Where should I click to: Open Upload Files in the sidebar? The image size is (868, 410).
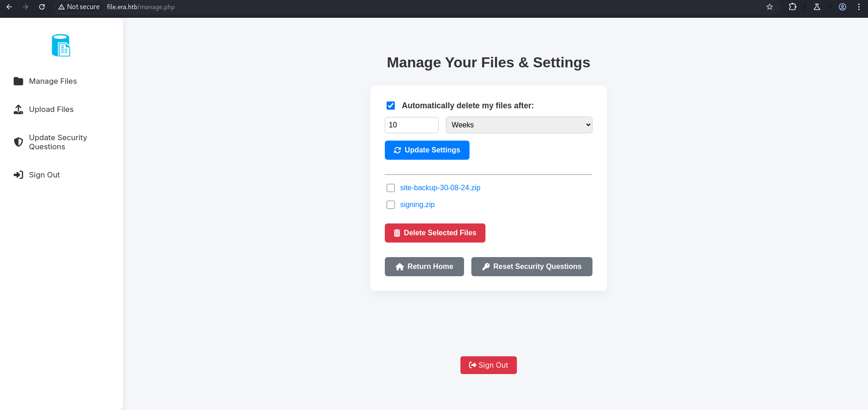tap(51, 110)
